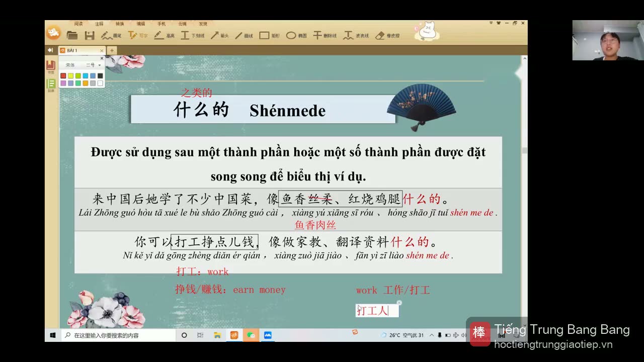Open the font size dropdown showing 二号

(x=93, y=65)
